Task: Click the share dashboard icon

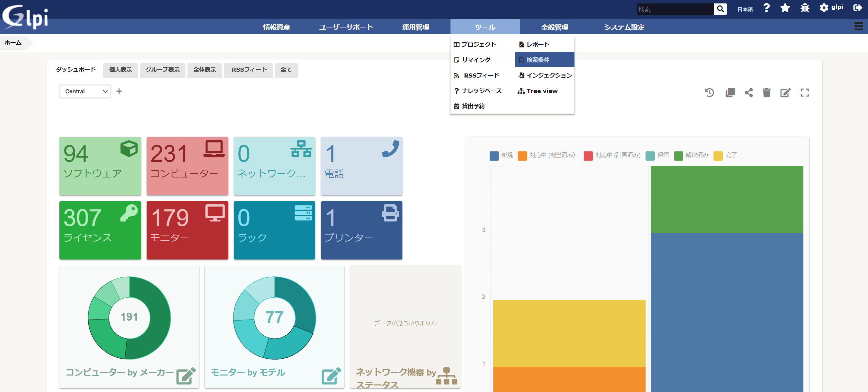Action: point(749,93)
